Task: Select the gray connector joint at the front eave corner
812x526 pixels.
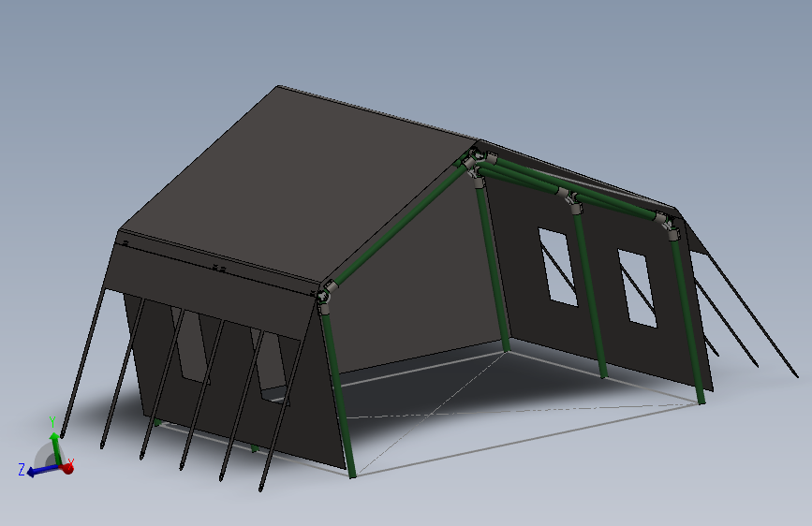Action: pyautogui.click(x=325, y=298)
